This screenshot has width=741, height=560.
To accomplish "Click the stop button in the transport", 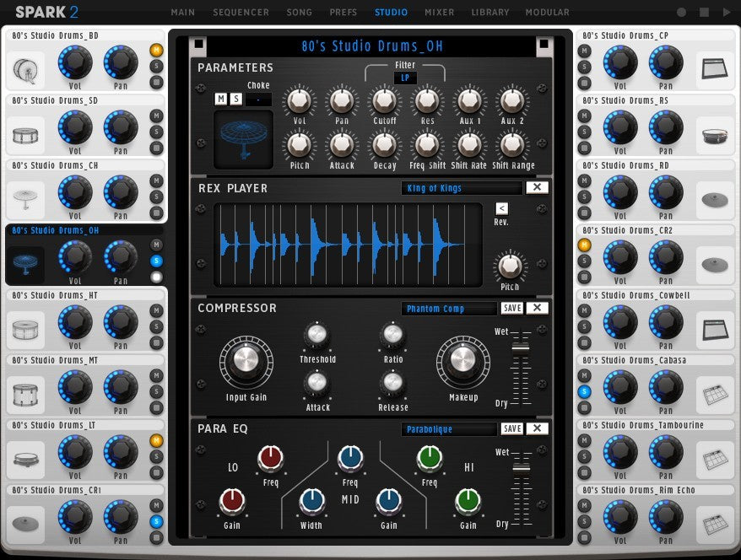I will coord(704,13).
